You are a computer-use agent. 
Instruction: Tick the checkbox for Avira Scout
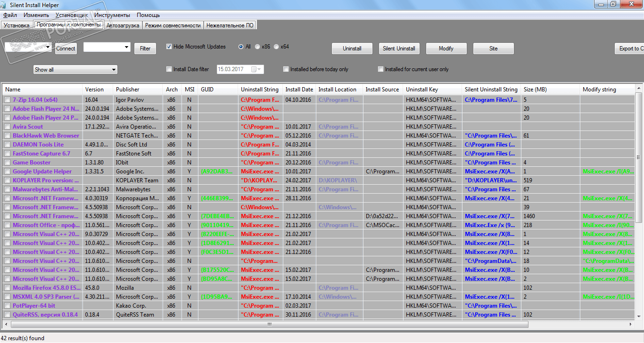point(8,127)
